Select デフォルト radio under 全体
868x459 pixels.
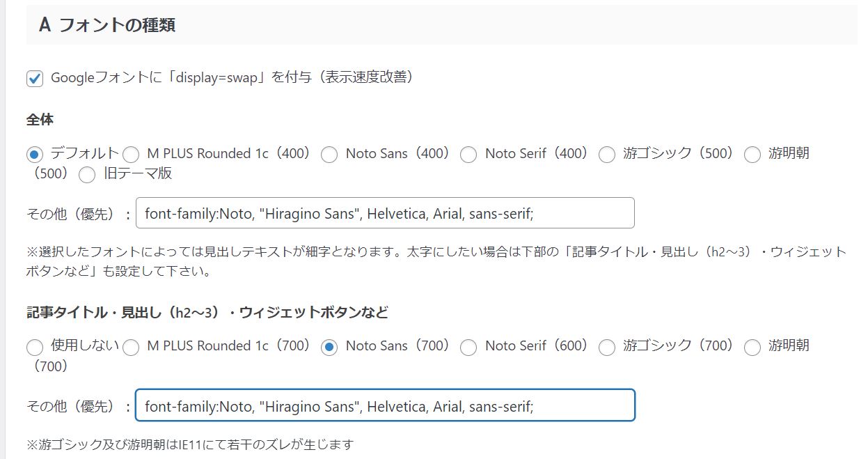coord(35,154)
